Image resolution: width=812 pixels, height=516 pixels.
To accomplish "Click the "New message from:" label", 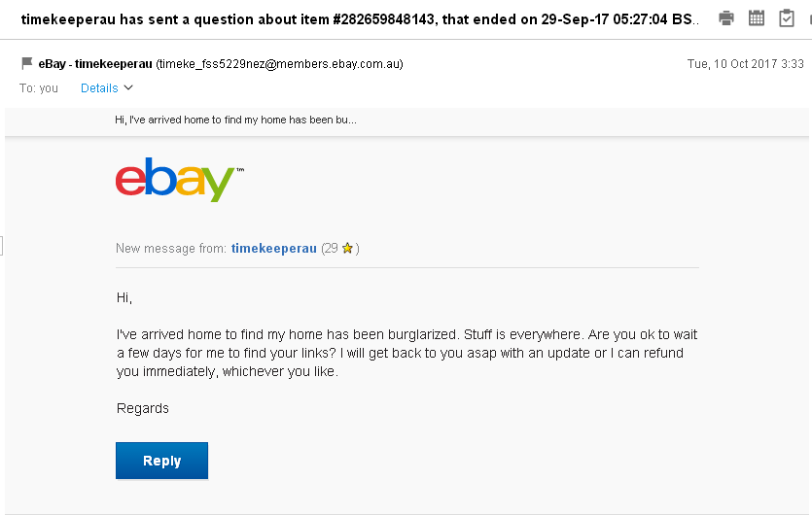I will tap(171, 249).
